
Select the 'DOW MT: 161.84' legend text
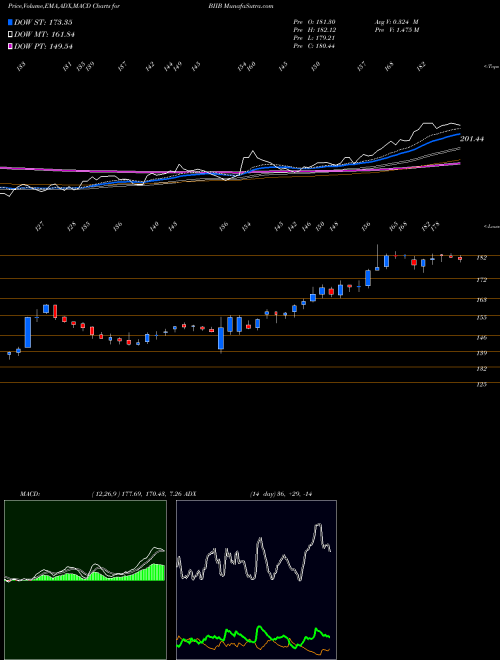(45, 35)
